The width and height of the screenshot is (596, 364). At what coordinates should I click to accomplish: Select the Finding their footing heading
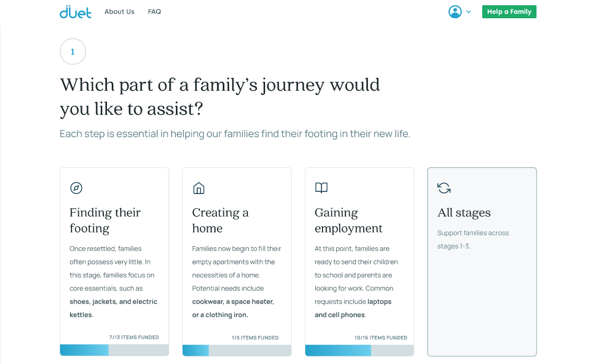pos(105,220)
